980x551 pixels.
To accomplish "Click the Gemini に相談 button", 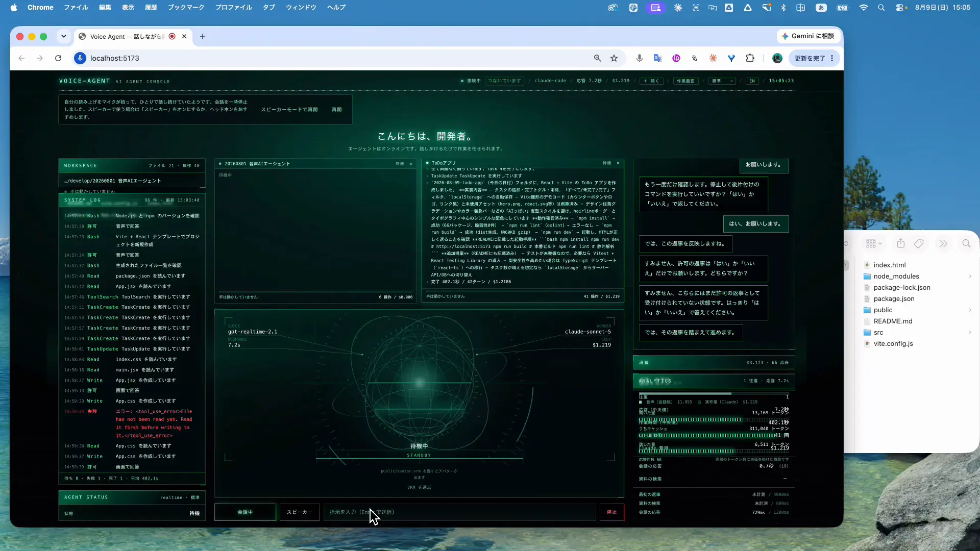I will pos(807,36).
